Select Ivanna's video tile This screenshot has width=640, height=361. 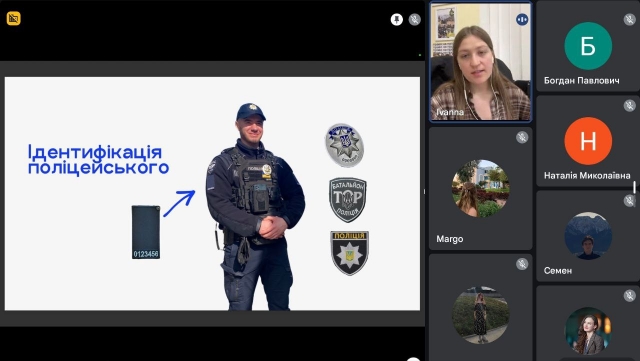point(481,62)
